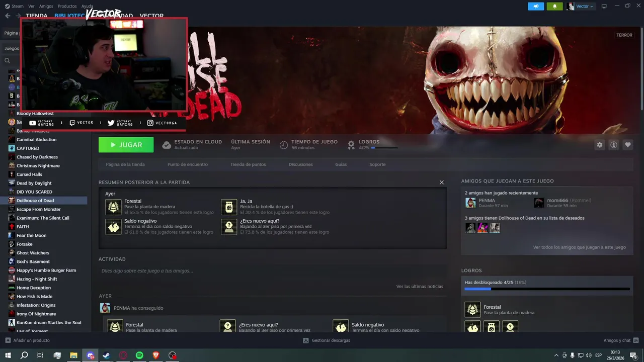Click the achievements progress bar 4/25
The image size is (644, 362).
(x=547, y=289)
